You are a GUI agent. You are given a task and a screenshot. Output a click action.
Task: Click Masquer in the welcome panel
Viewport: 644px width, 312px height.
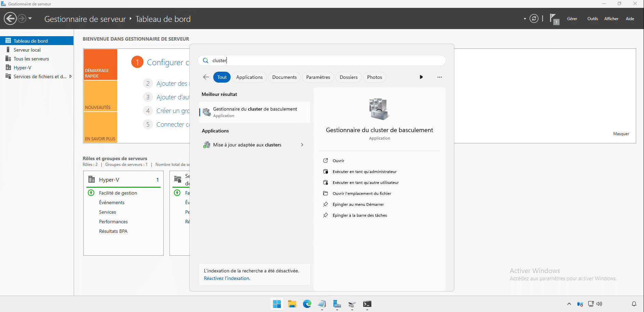pyautogui.click(x=621, y=134)
